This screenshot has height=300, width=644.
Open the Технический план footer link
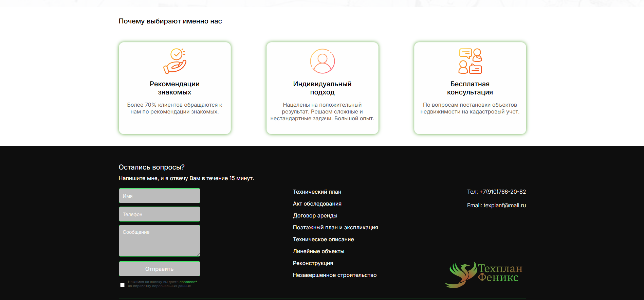tap(317, 192)
